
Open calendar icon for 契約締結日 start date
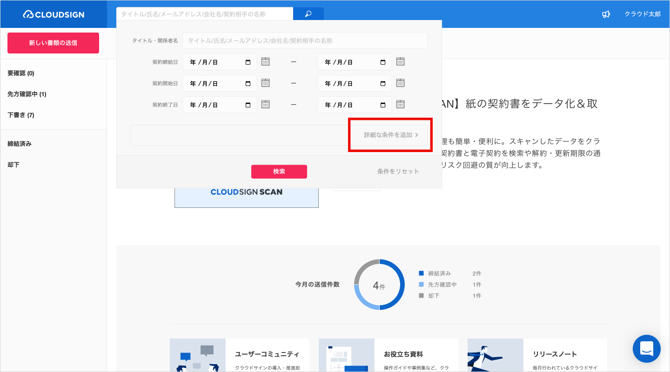[x=265, y=62]
